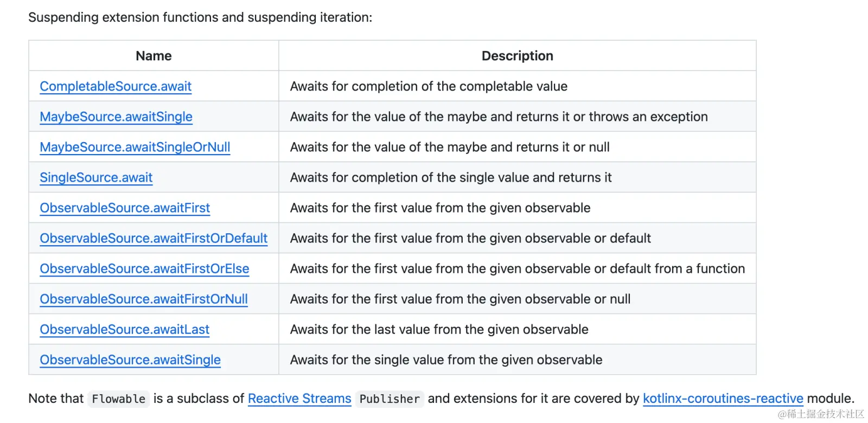Open the CompletableSource.await link
The width and height of the screenshot is (868, 423).
(116, 86)
